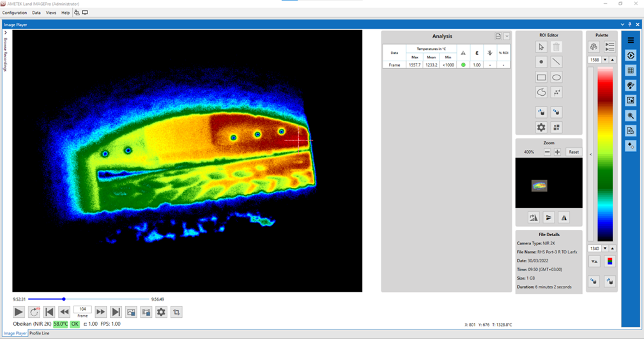Select the freeform polygon ROI tool
644x339 pixels.
[x=541, y=93]
